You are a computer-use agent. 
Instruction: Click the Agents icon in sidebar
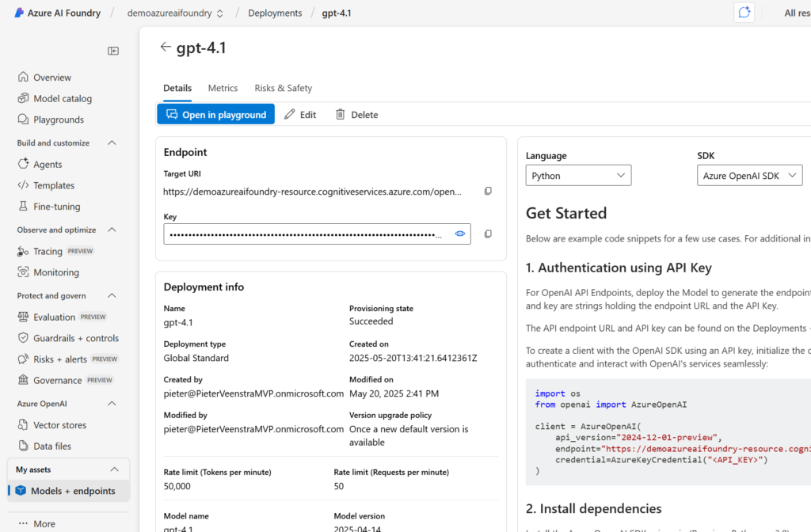click(x=23, y=164)
